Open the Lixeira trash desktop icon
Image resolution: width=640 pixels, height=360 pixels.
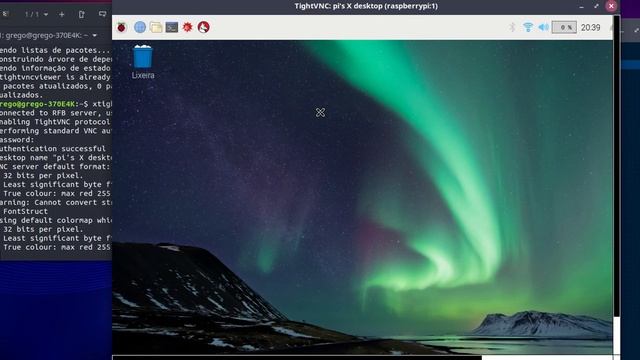(143, 62)
